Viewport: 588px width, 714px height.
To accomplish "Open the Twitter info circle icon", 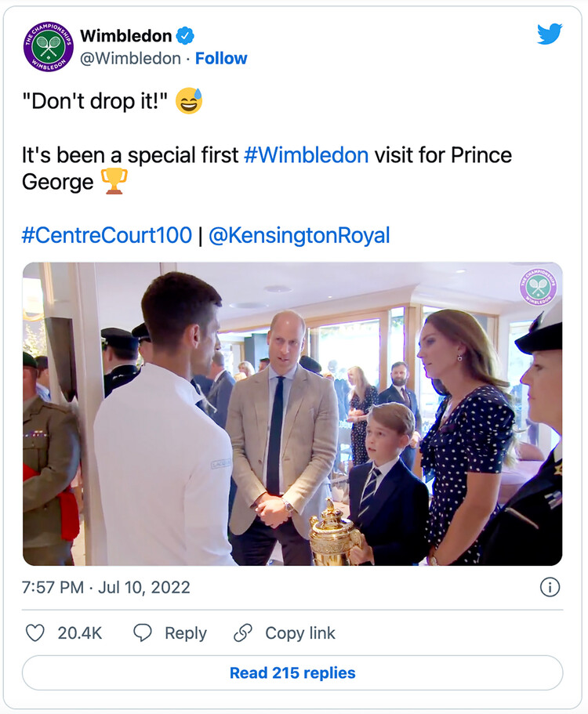I will (x=550, y=587).
